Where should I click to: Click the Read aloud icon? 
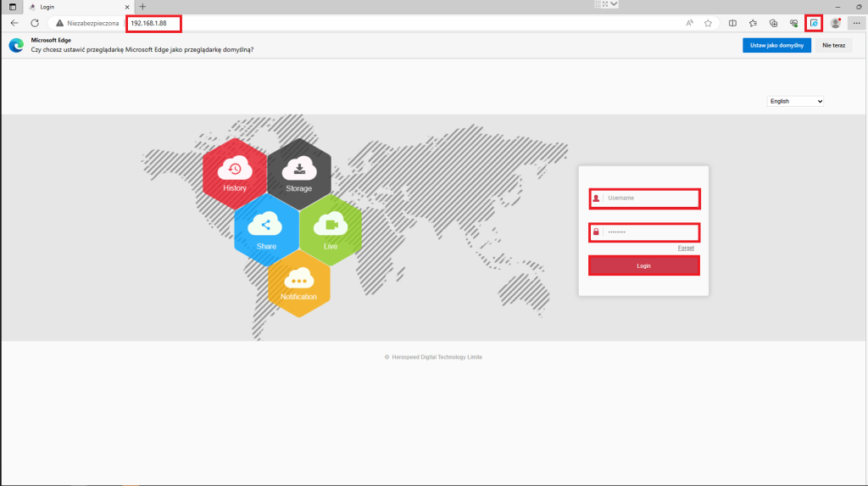pos(690,23)
